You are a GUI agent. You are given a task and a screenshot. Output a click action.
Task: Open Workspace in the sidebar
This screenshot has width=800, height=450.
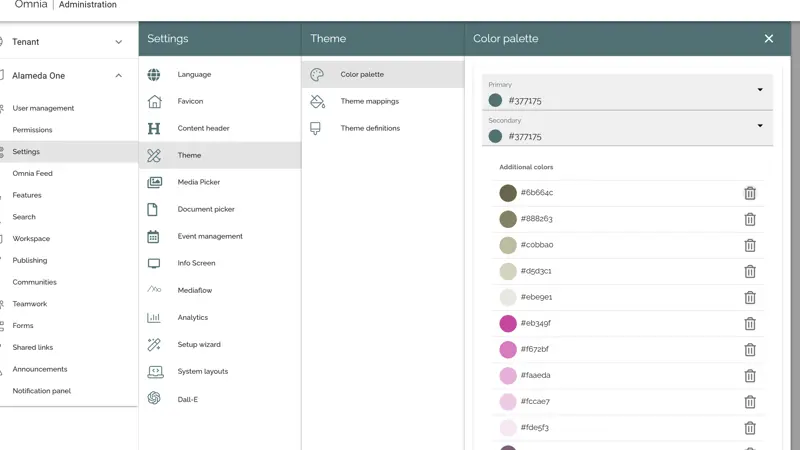click(31, 238)
